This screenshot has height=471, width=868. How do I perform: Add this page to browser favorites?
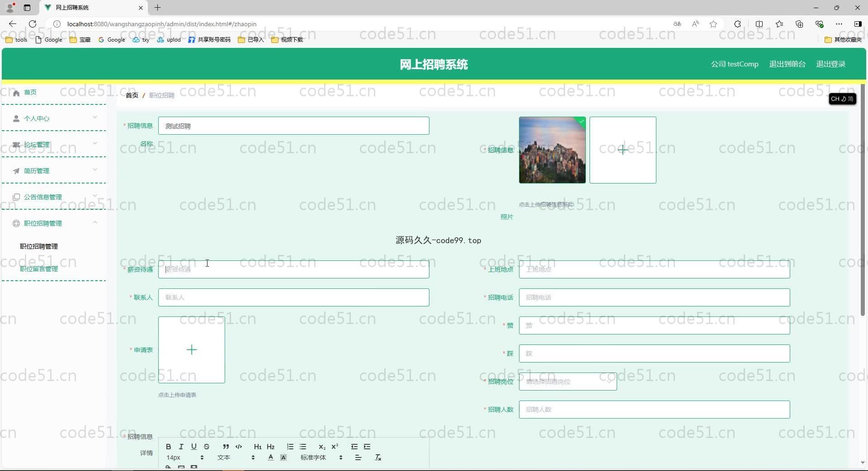(x=713, y=24)
